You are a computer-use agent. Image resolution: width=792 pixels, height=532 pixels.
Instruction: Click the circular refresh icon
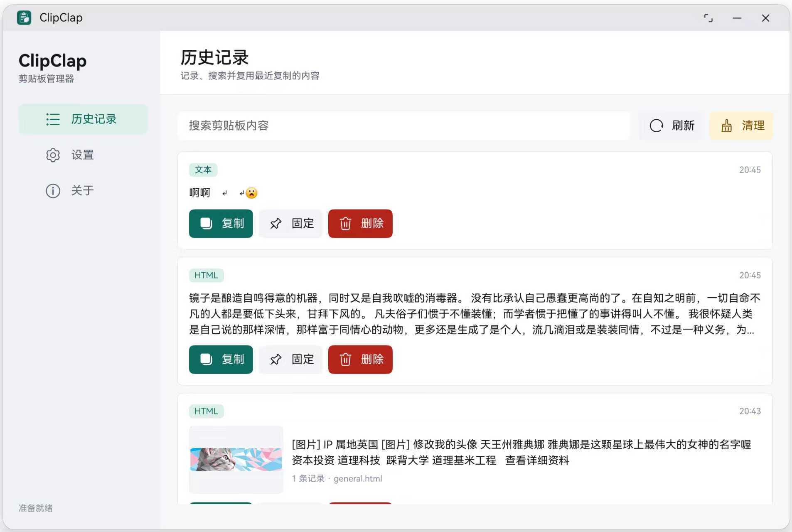tap(657, 126)
